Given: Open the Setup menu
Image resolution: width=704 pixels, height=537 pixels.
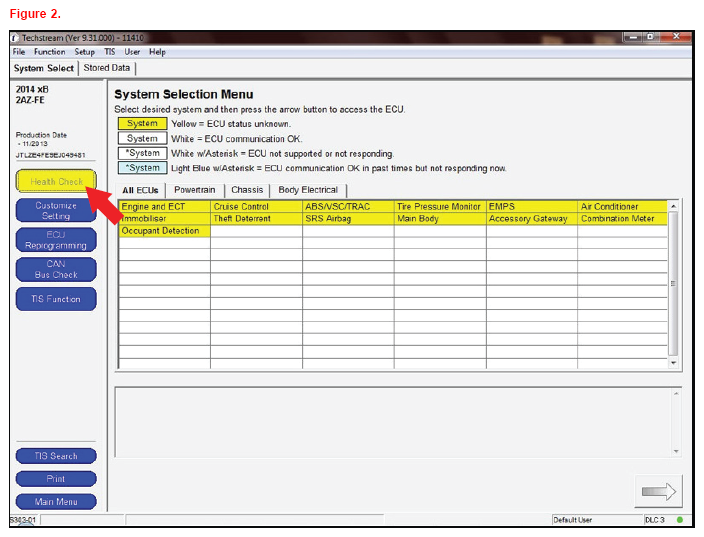Looking at the screenshot, I should [x=85, y=52].
